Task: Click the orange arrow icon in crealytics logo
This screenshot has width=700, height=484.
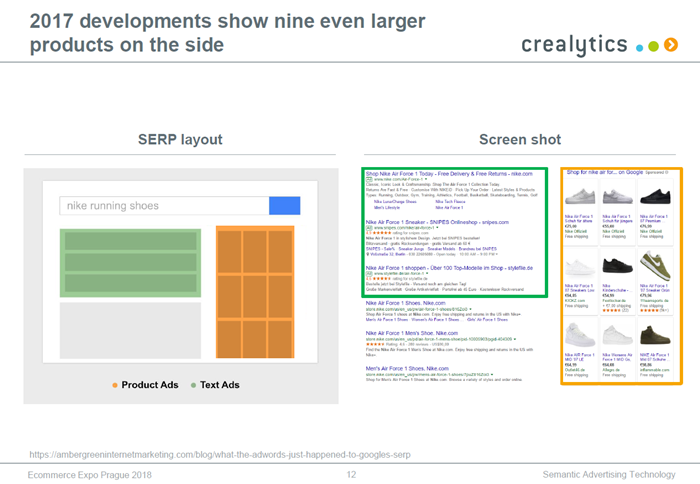Action: (671, 45)
